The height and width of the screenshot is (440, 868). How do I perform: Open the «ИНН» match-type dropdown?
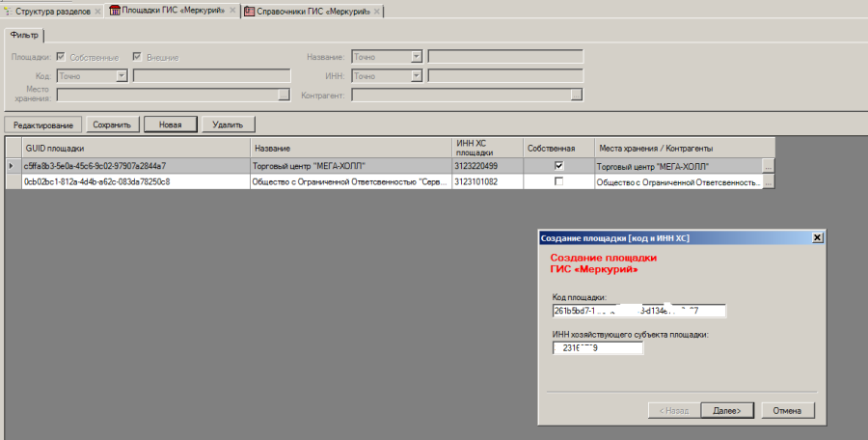click(417, 76)
